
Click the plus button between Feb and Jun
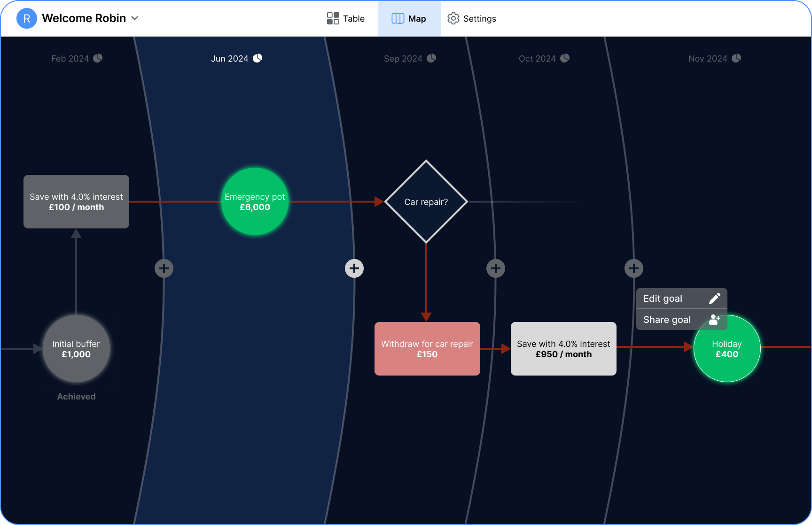click(x=164, y=268)
